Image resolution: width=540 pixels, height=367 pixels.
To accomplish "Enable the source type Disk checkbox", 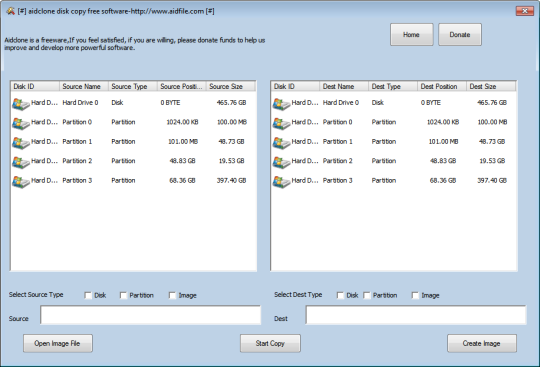I will [x=88, y=295].
